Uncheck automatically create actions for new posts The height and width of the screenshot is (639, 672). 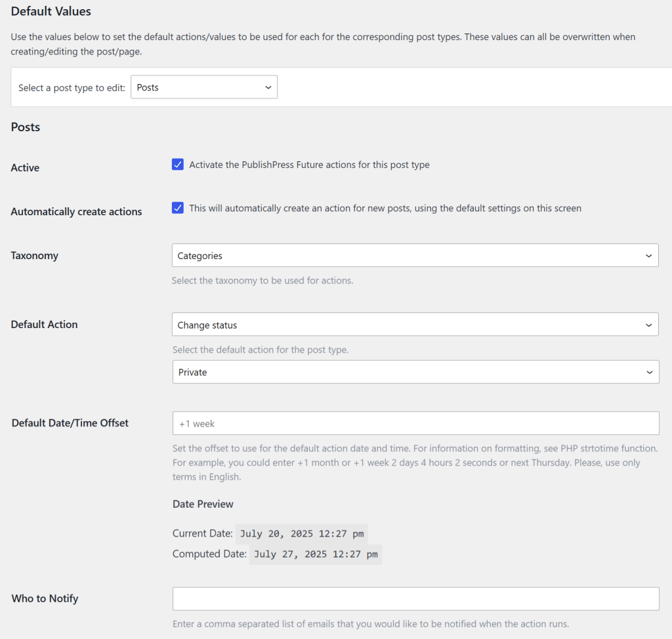(x=178, y=208)
